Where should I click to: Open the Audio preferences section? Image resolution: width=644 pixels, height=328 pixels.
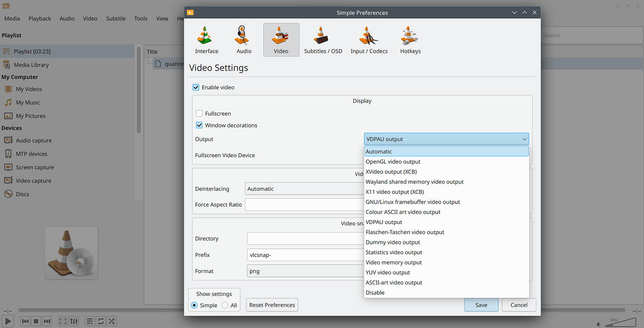[243, 40]
